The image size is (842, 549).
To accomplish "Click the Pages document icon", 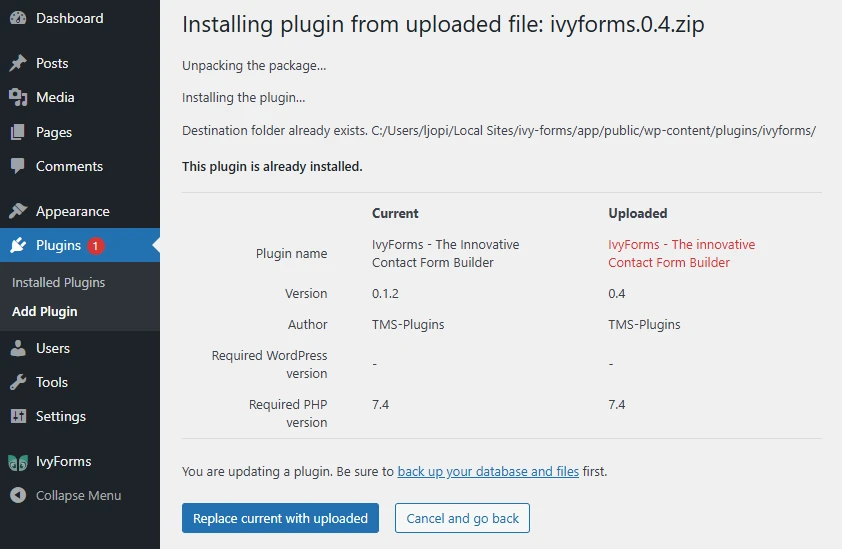I will pyautogui.click(x=18, y=132).
